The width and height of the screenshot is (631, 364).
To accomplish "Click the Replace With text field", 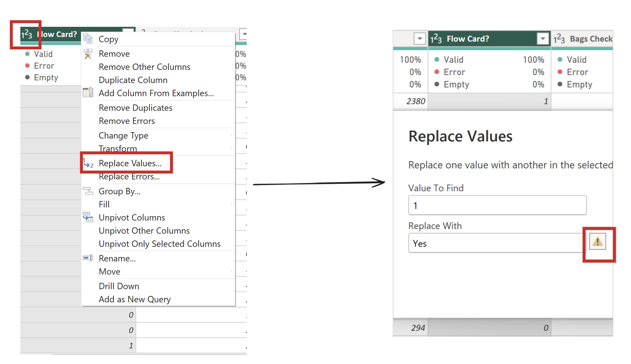I will click(x=495, y=244).
